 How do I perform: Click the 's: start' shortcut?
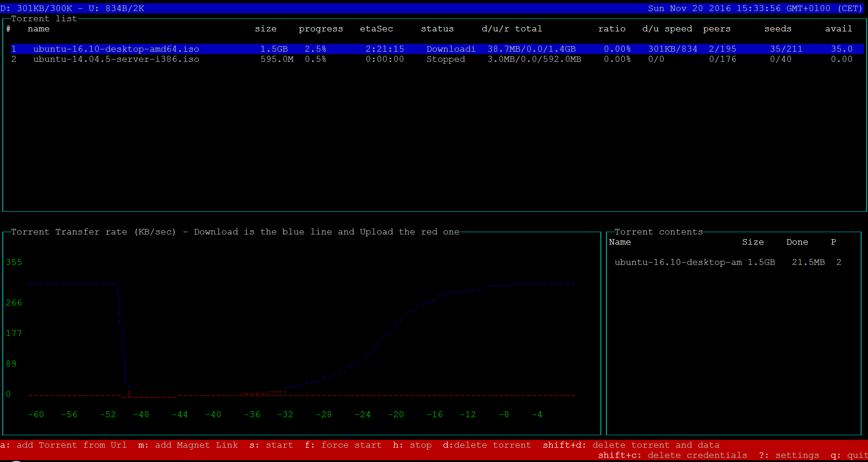coord(271,445)
